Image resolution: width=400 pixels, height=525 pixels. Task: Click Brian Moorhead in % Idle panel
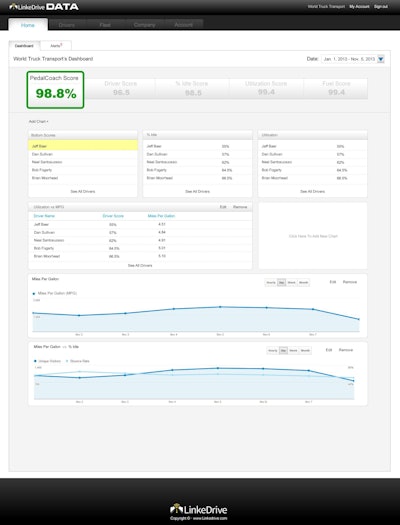pyautogui.click(x=160, y=178)
